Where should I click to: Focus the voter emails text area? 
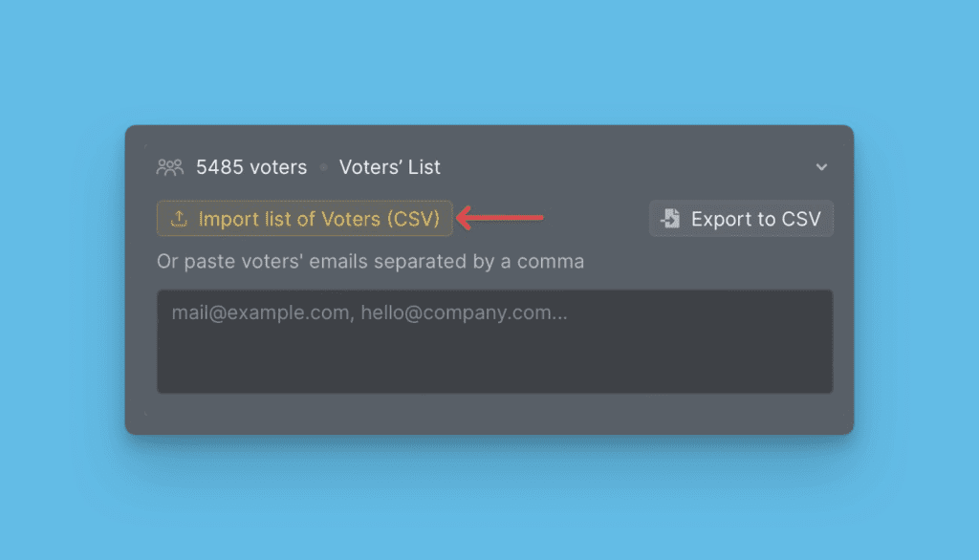[494, 341]
